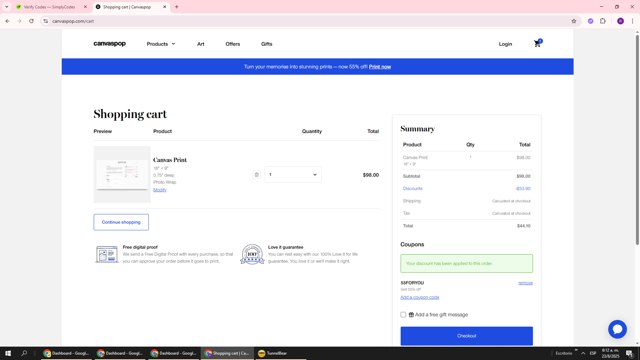Click the Login link

[505, 44]
